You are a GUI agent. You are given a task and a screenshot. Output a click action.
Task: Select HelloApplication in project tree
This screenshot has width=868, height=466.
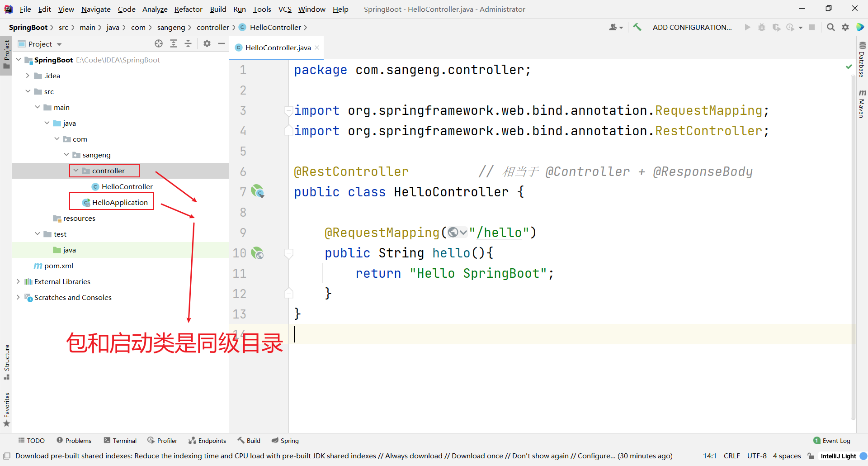pos(120,202)
